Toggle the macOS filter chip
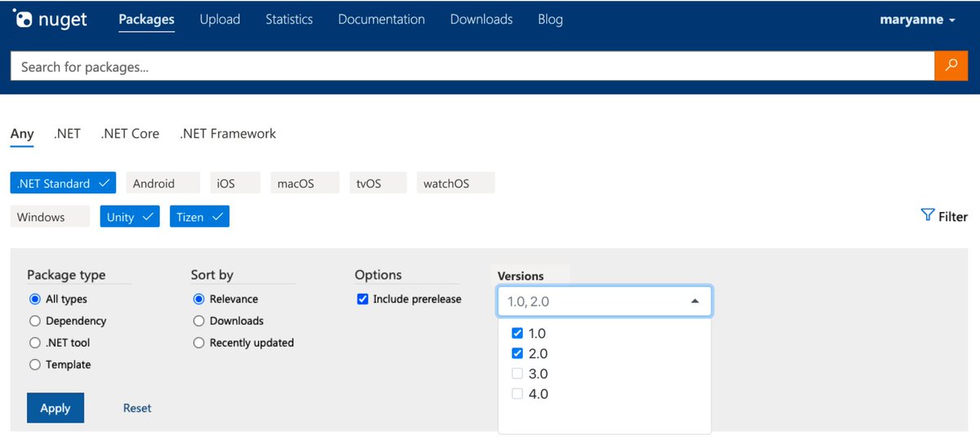980x443 pixels. [x=305, y=184]
